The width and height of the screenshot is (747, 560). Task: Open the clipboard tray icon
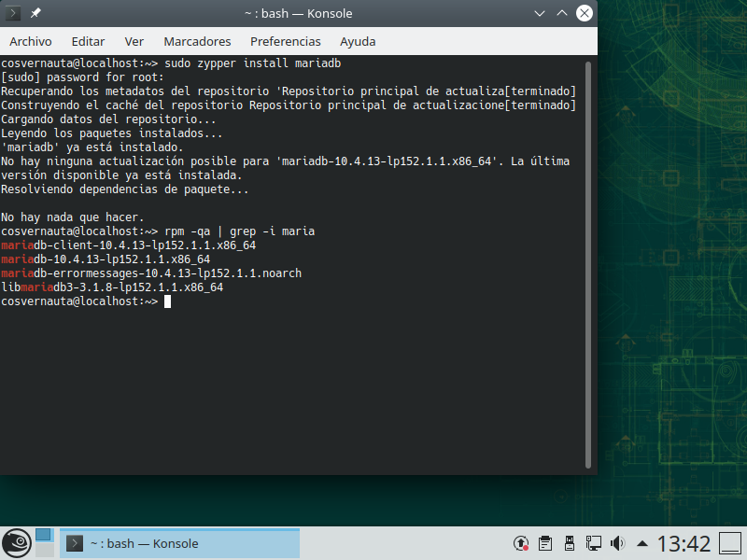click(x=545, y=543)
